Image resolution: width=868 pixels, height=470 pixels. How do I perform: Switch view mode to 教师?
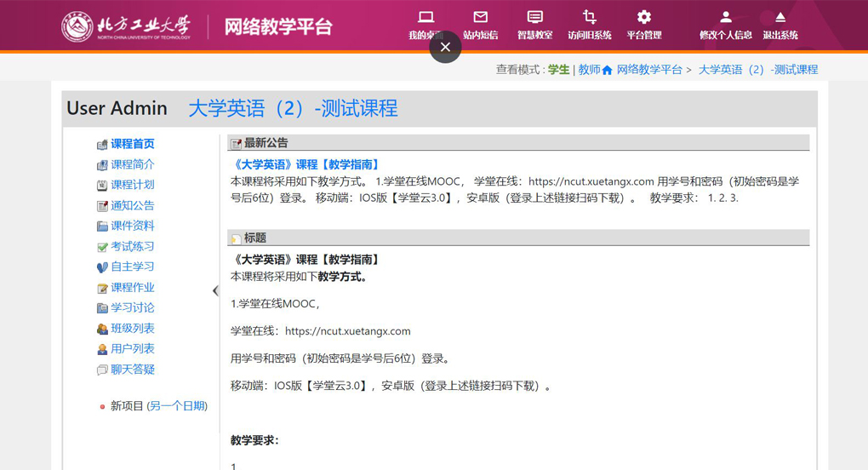pyautogui.click(x=589, y=70)
